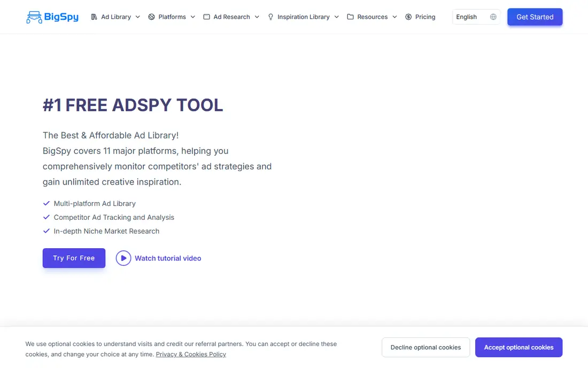The height and width of the screenshot is (368, 588).
Task: Click the checkmark beside Multi-platform Ad Library
Action: [47, 203]
